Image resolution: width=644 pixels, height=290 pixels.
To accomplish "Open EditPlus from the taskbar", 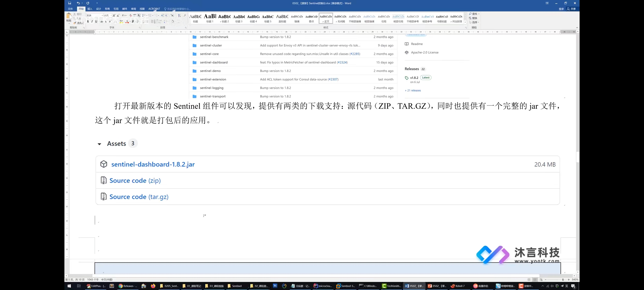I will pyautogui.click(x=96, y=286).
